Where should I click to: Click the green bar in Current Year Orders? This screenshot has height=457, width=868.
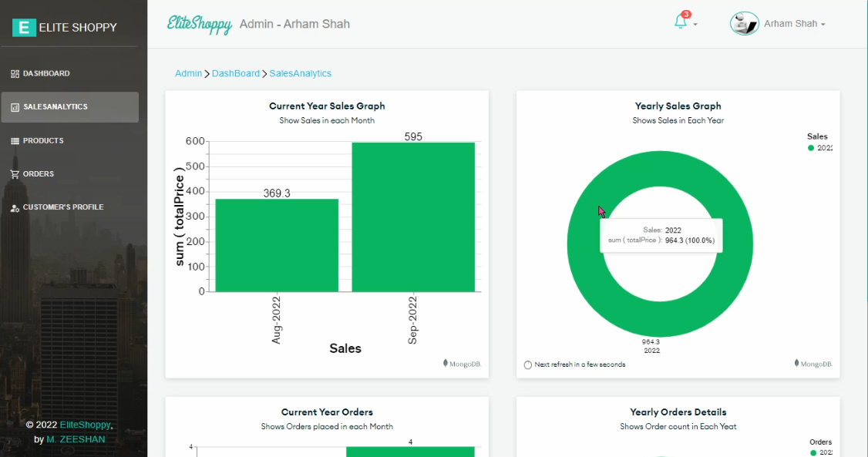tap(410, 452)
